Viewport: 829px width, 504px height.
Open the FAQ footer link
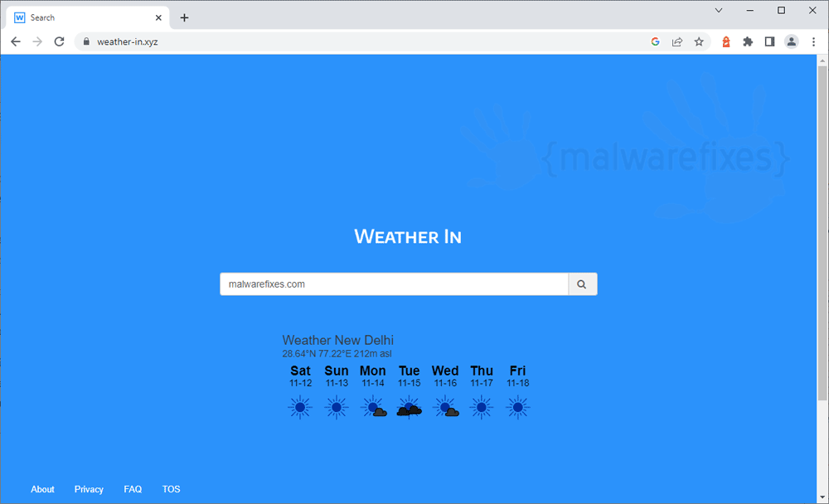(133, 489)
